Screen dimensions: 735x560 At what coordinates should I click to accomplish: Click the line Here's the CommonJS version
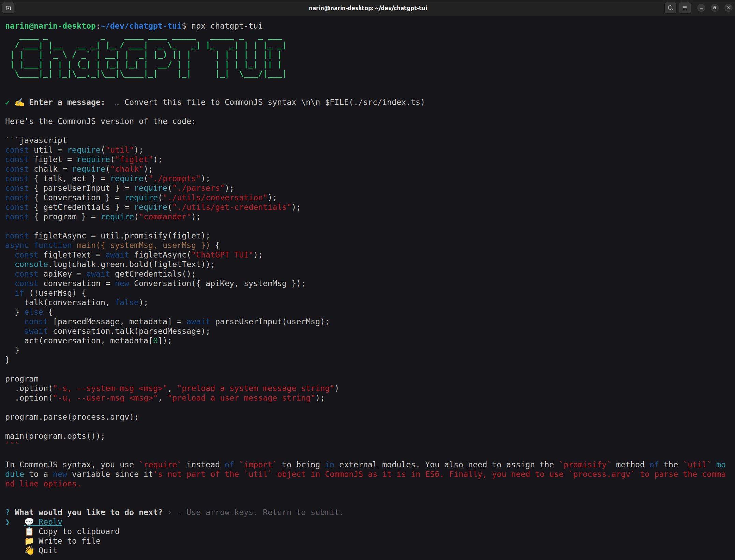coord(100,121)
